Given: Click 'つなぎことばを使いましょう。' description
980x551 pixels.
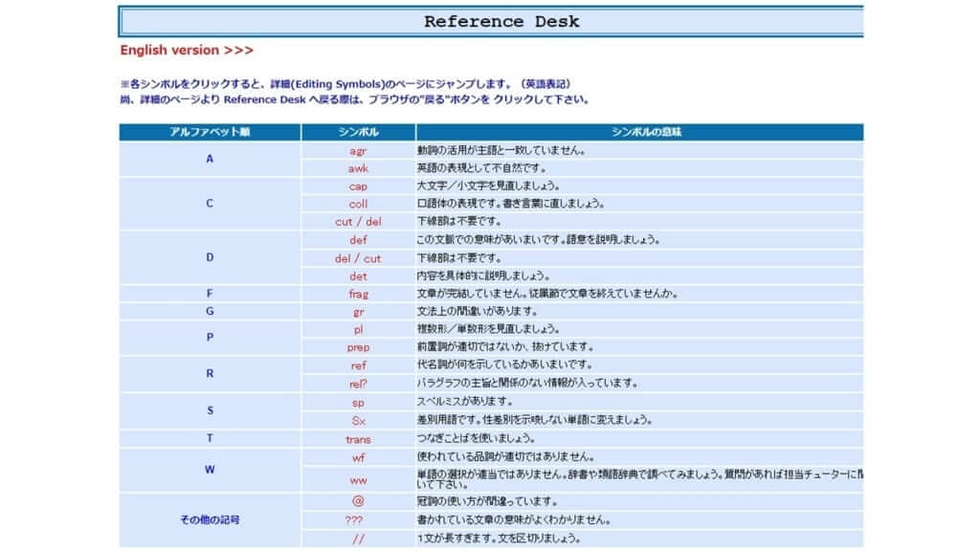Looking at the screenshot, I should [477, 438].
